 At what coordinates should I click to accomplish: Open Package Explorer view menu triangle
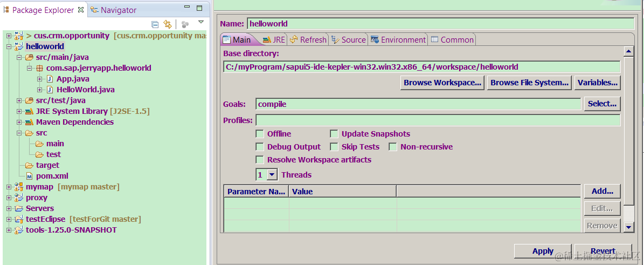pos(201,22)
